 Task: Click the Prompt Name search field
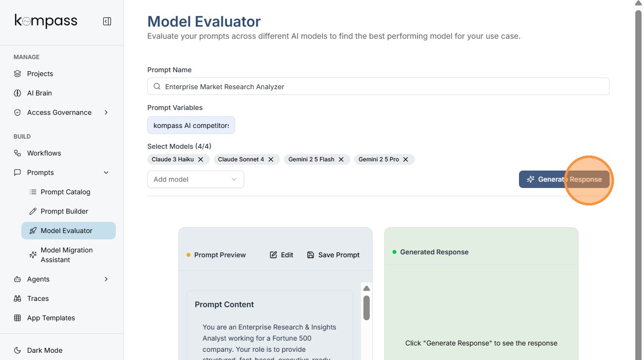[378, 87]
